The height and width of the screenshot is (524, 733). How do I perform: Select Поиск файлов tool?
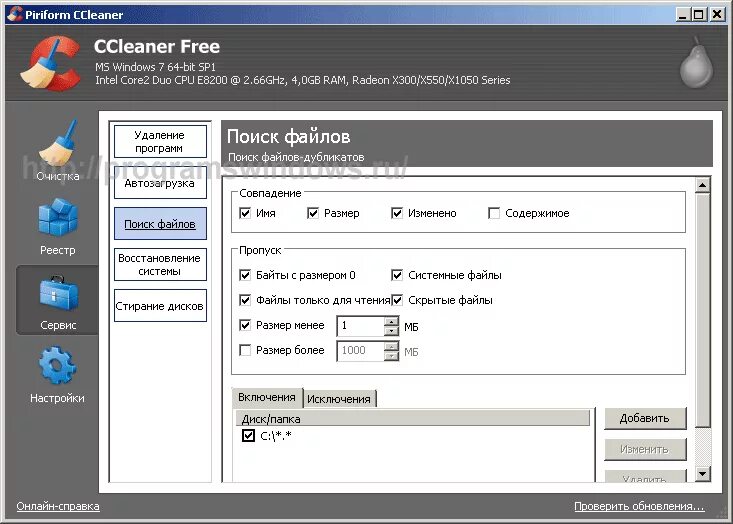[x=160, y=224]
